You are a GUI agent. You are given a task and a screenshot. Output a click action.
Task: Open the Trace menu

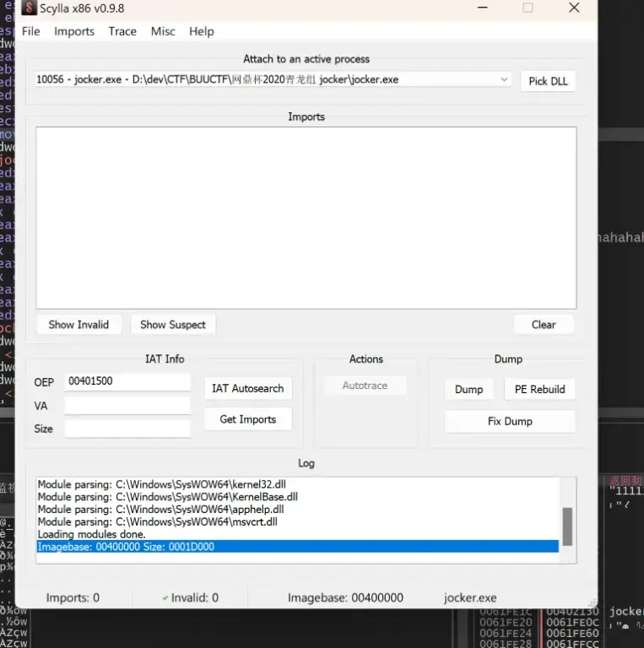122,31
